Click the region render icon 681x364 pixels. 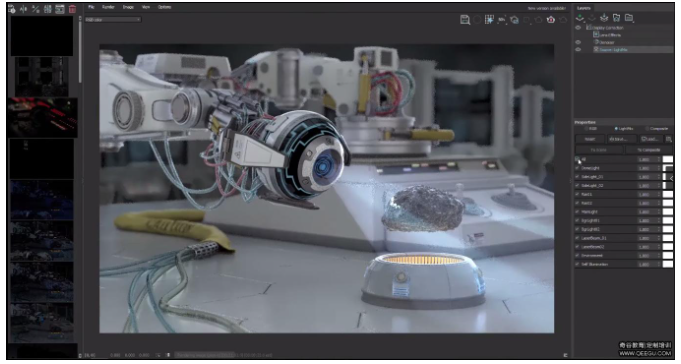point(489,20)
